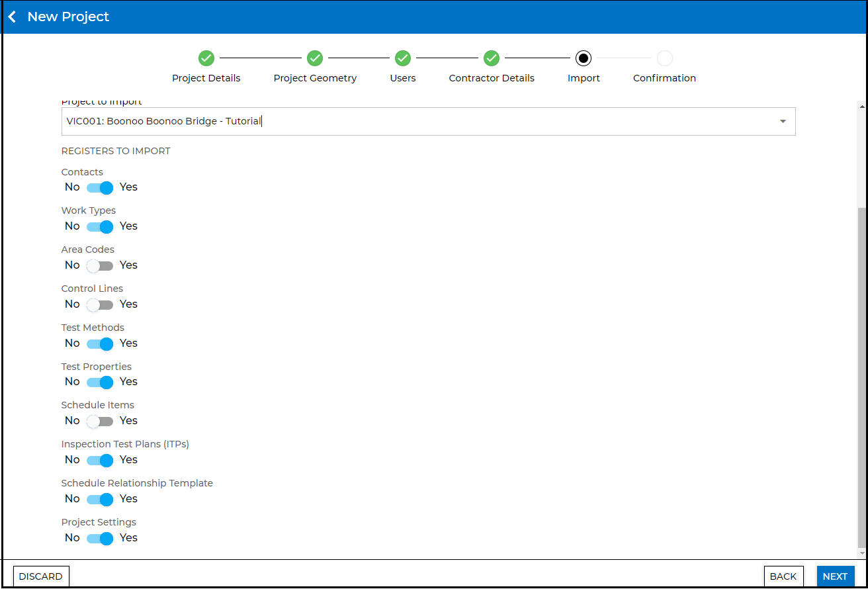Turn off the Work Types toggle
The height and width of the screenshot is (589, 868).
pos(101,227)
